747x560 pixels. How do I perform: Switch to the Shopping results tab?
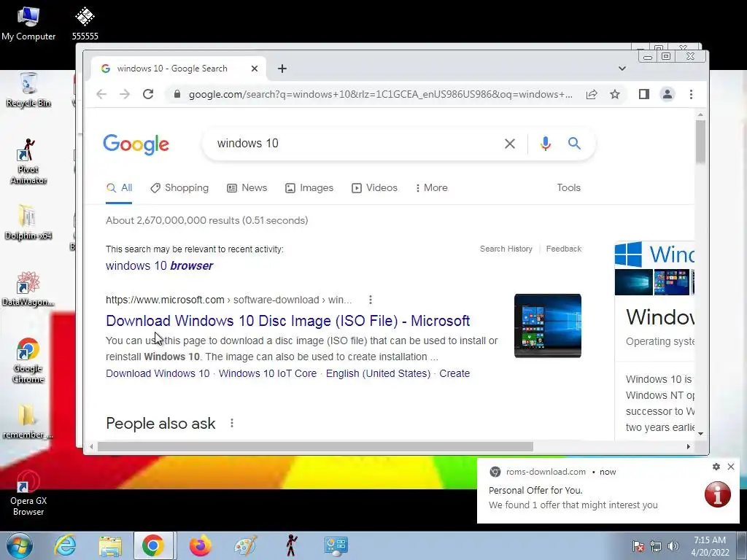(179, 187)
